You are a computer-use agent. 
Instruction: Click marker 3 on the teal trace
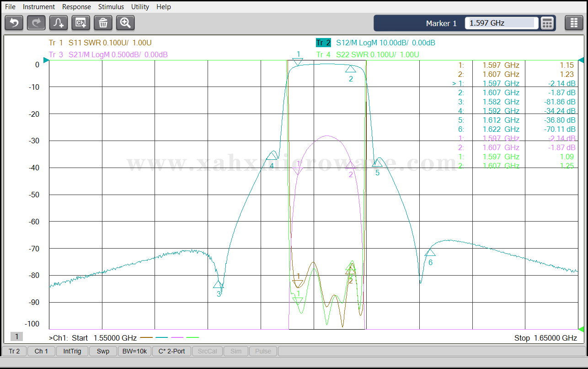(218, 285)
